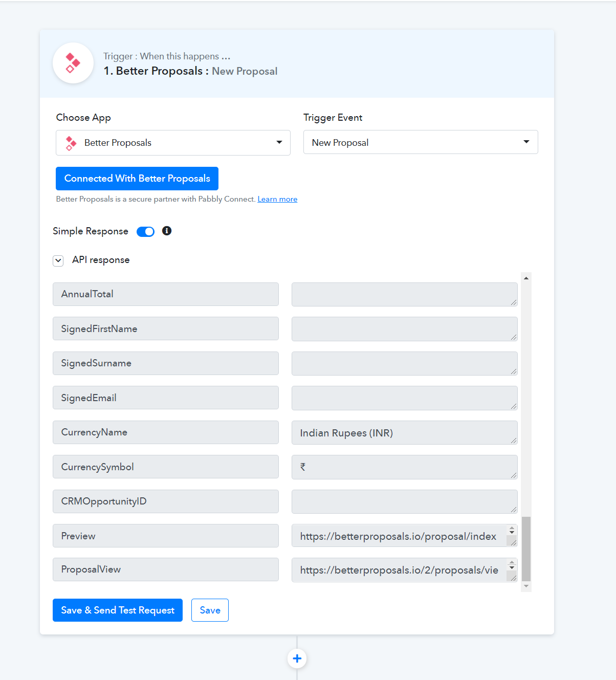Open the Trigger Event dropdown
This screenshot has width=616, height=680.
pyautogui.click(x=421, y=142)
